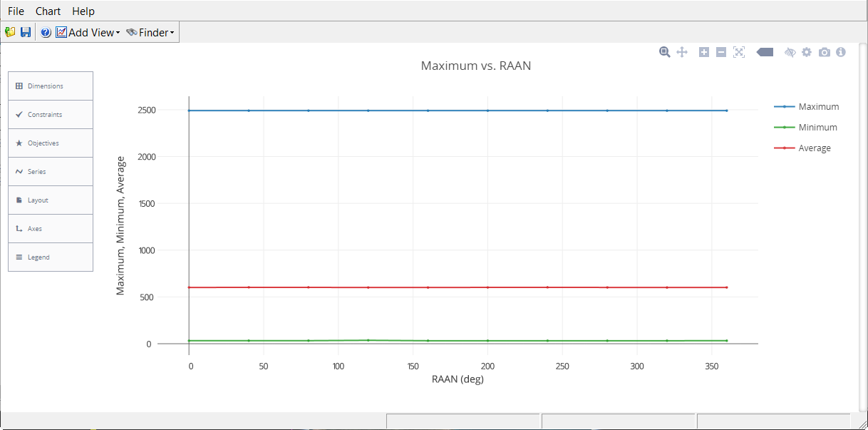Toggle Minimum series in the legend
Screen dimensions: 868x430
point(817,128)
